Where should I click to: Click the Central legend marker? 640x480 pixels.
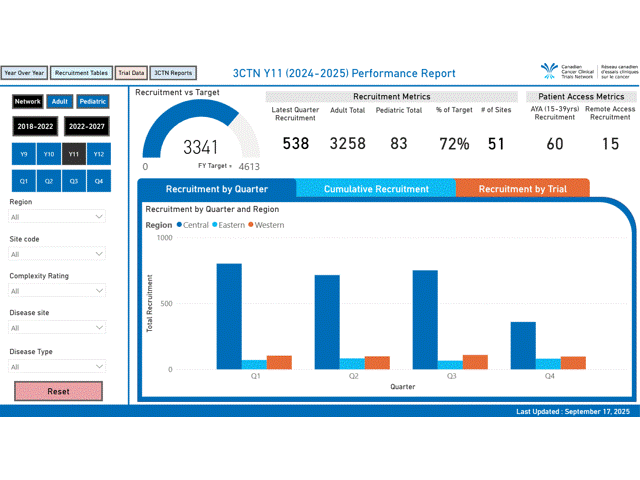(x=180, y=225)
